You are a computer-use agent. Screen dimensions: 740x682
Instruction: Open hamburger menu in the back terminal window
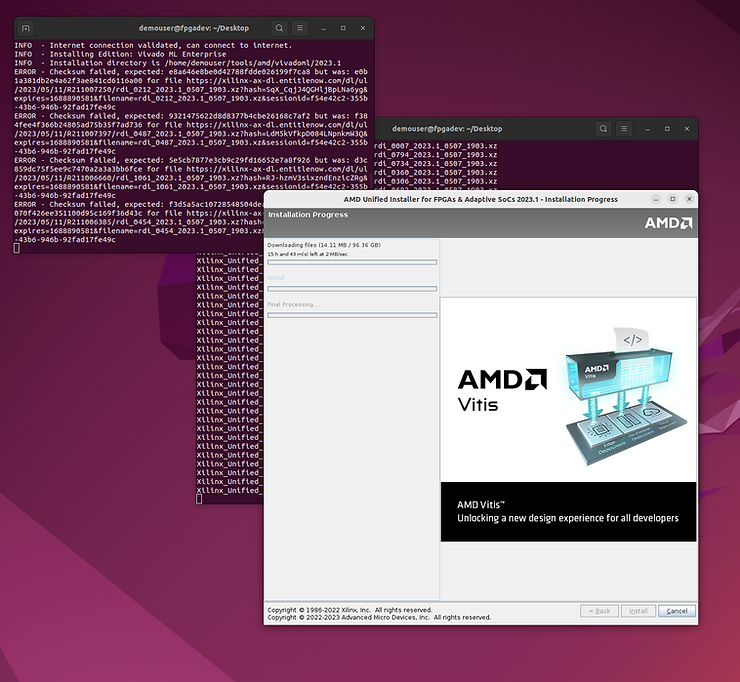[x=624, y=129]
